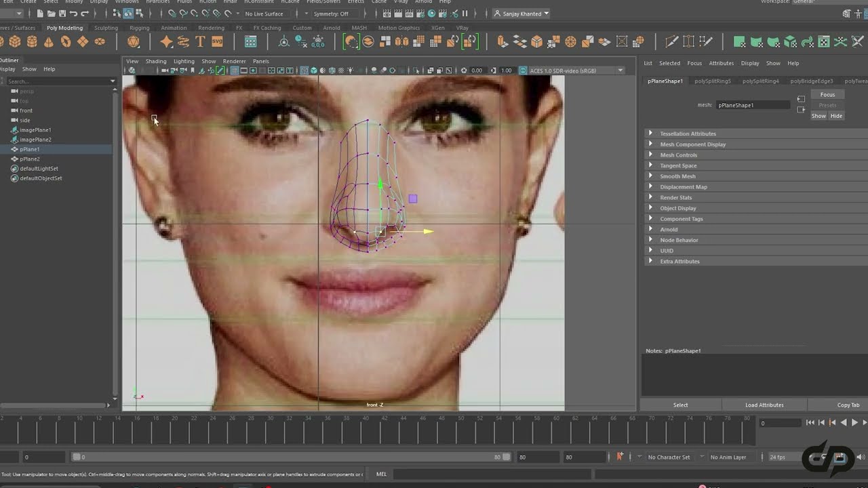Screen dimensions: 868x488
Task: Click the Show button
Action: click(x=819, y=116)
